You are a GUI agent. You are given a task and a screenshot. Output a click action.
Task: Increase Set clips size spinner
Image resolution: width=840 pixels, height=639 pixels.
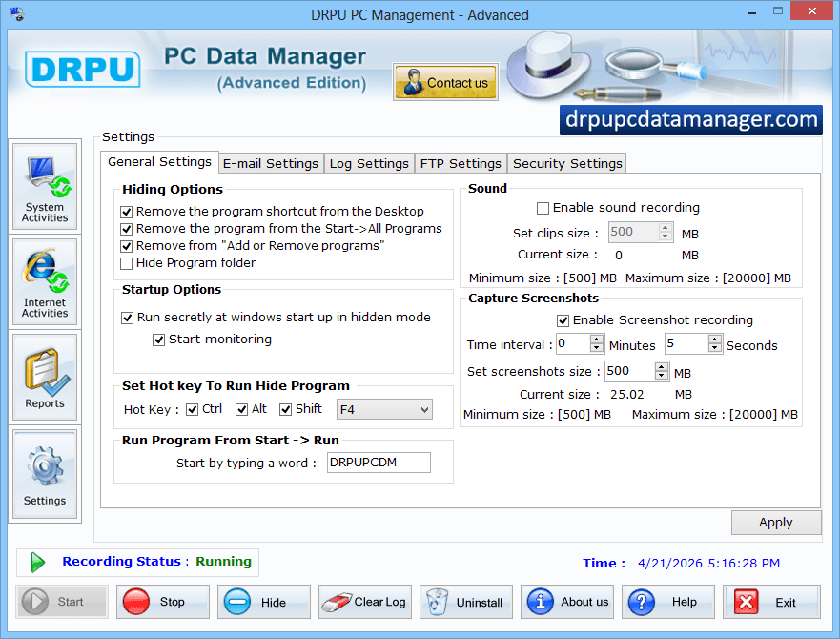666,227
